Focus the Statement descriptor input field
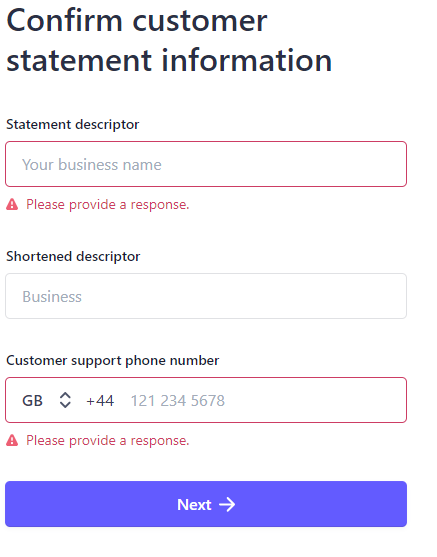 pos(206,164)
